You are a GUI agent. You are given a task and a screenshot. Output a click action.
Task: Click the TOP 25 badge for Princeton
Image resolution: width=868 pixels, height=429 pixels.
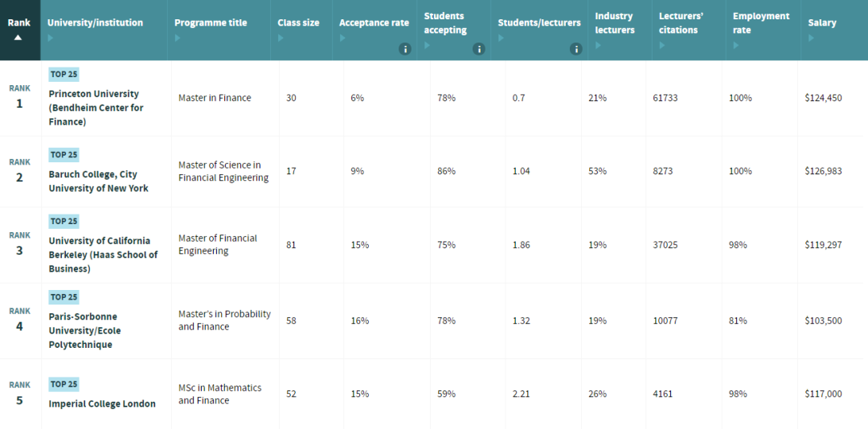64,75
